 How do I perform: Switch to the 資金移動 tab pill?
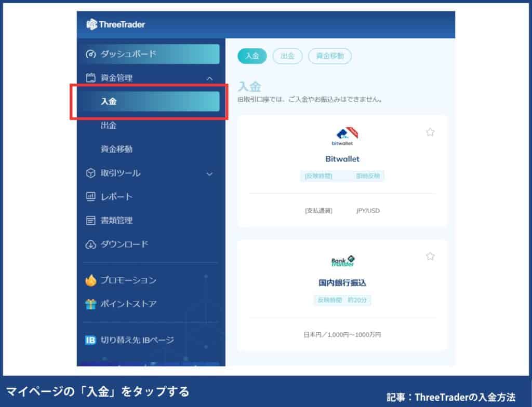point(330,56)
